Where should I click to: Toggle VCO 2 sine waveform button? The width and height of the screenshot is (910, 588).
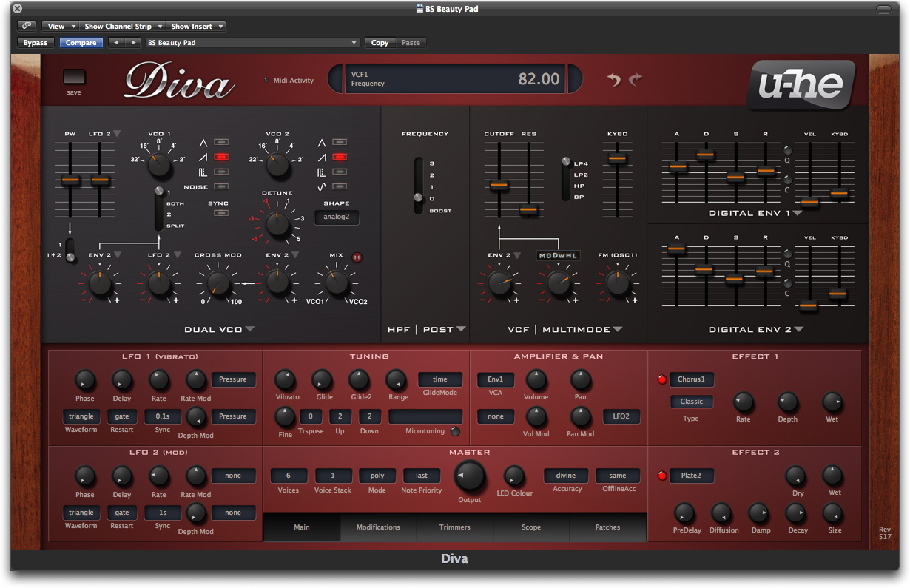340,187
